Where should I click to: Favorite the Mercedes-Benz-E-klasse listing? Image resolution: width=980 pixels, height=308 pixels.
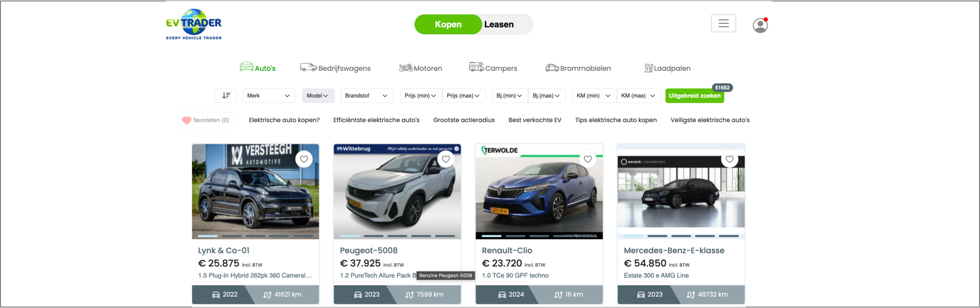click(x=730, y=159)
